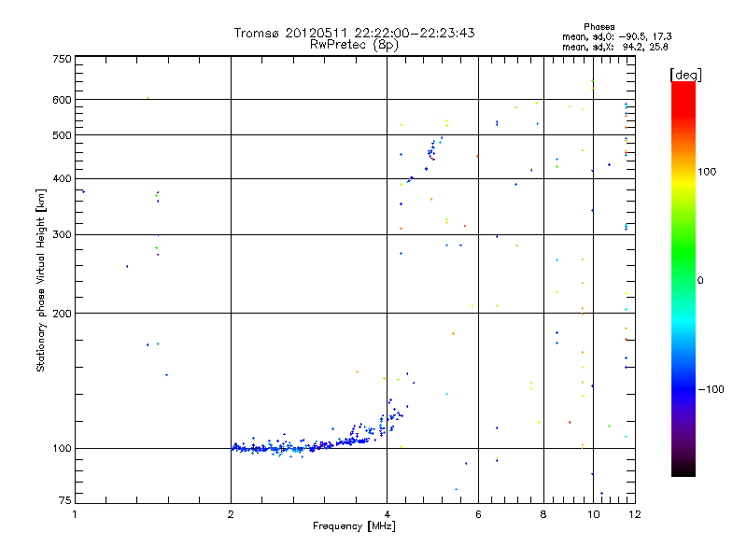Click the x-axis tick label '4'
Screen dimensions: 747x560
[387, 514]
